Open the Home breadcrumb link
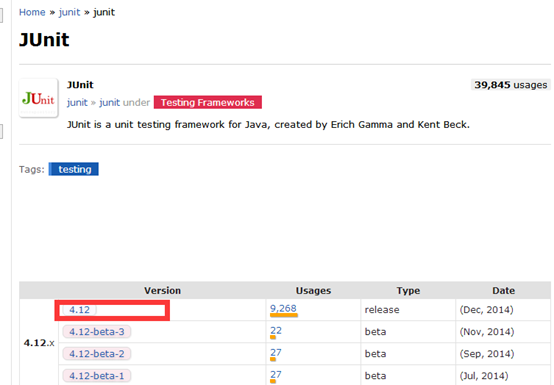554x385 pixels. pos(32,12)
